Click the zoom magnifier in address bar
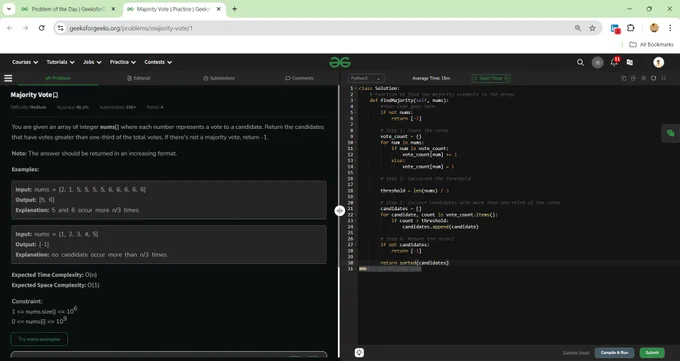The image size is (680, 361). click(578, 28)
